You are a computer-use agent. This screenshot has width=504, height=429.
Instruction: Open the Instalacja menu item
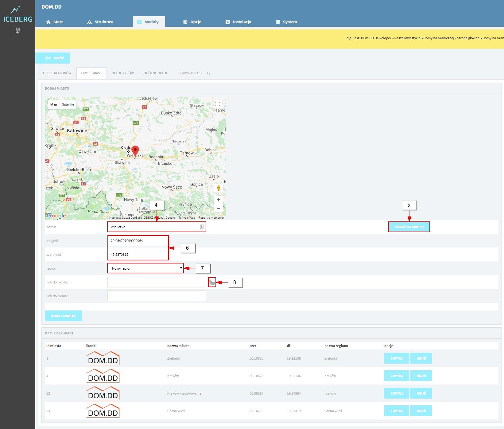click(x=238, y=22)
